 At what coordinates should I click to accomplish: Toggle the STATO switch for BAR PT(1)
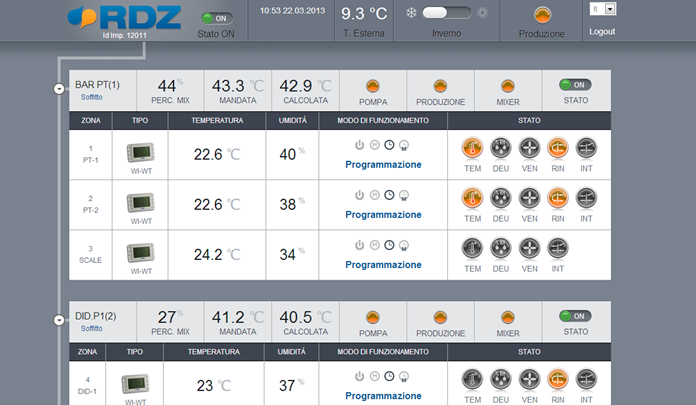coord(575,86)
